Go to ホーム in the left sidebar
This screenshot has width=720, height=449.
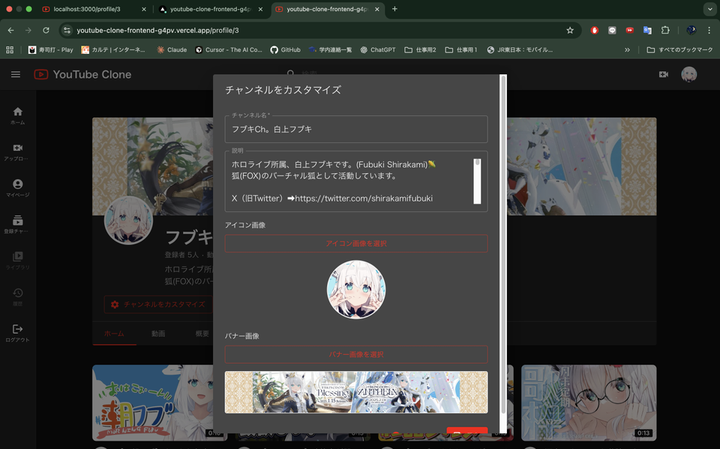17,116
